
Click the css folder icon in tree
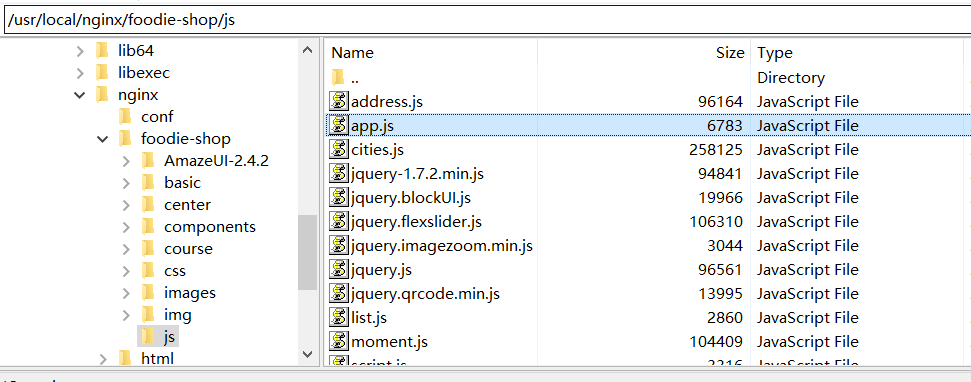coord(149,271)
